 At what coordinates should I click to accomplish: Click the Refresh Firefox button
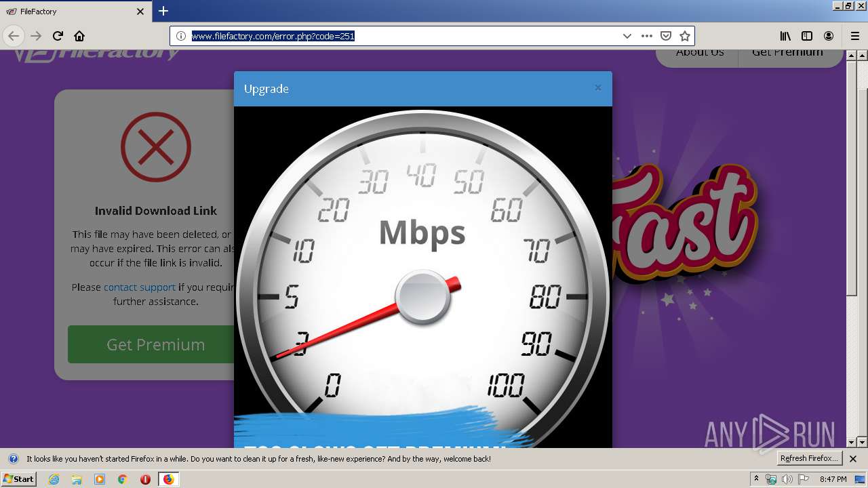(809, 459)
